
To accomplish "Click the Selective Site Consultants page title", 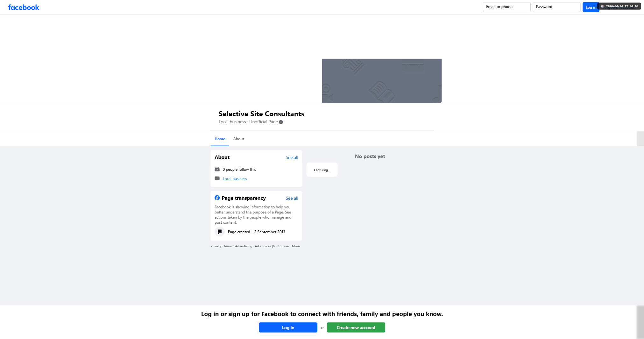I will tap(261, 114).
